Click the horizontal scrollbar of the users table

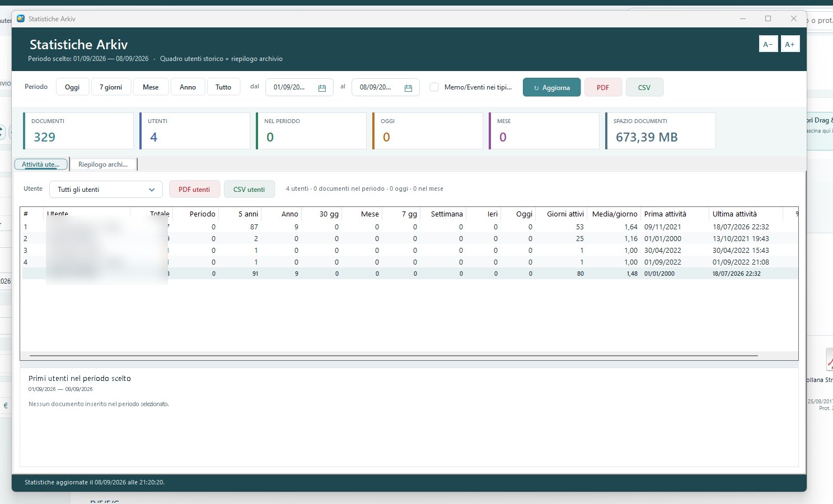click(x=394, y=355)
